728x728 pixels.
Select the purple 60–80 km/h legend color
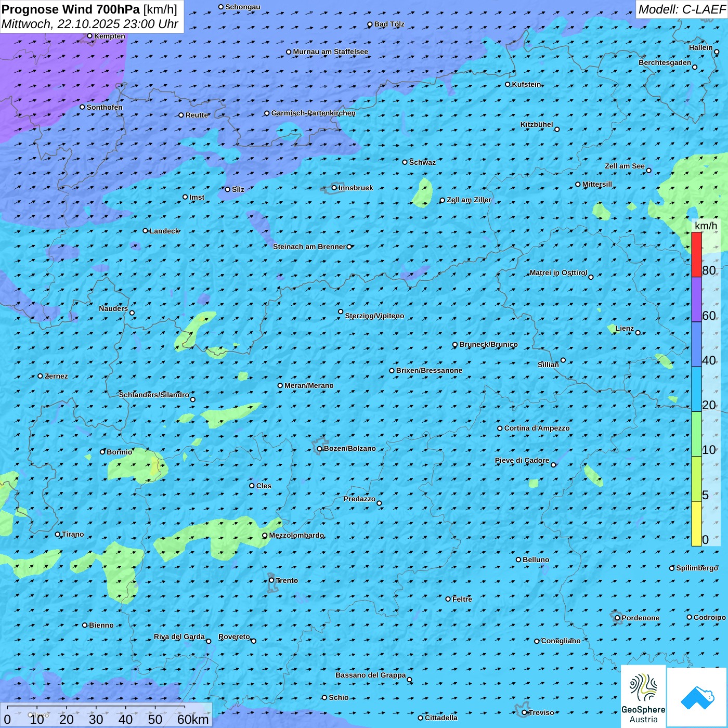(x=696, y=300)
